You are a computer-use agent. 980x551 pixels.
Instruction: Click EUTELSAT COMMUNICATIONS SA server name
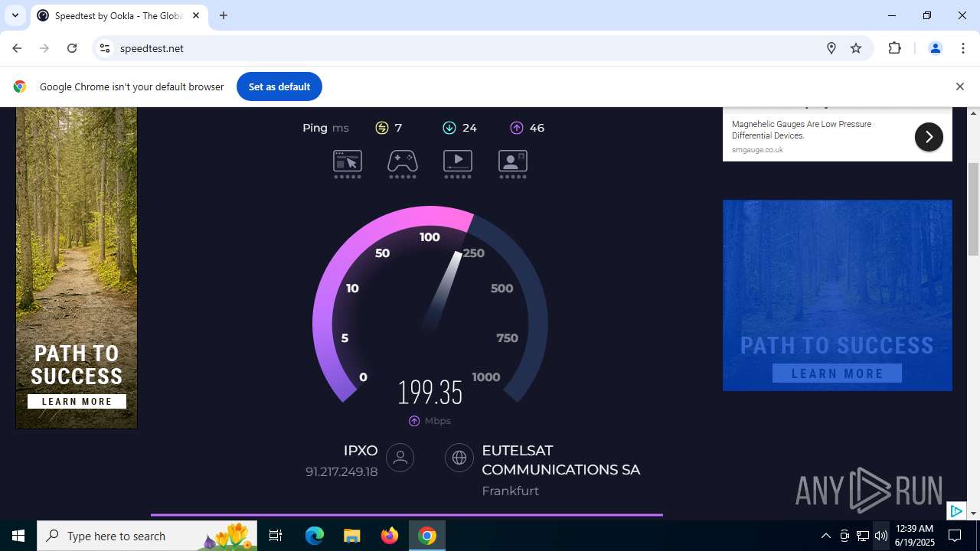pyautogui.click(x=561, y=460)
